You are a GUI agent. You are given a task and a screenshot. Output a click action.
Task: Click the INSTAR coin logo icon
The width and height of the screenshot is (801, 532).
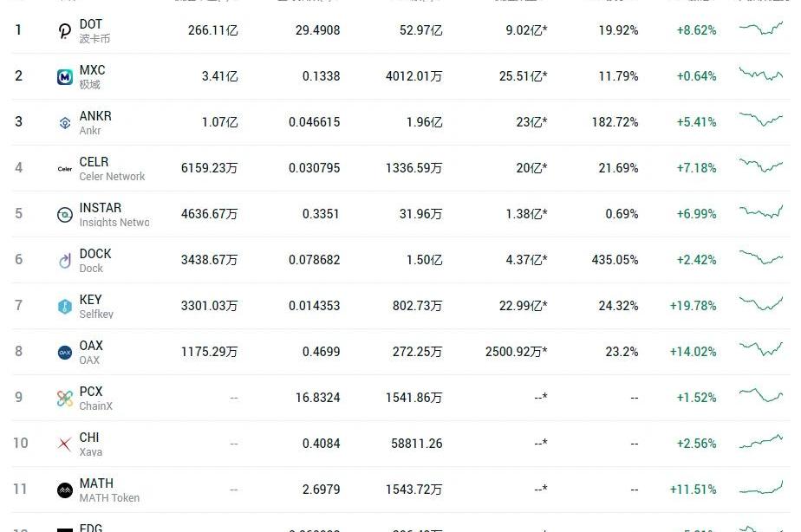click(65, 215)
